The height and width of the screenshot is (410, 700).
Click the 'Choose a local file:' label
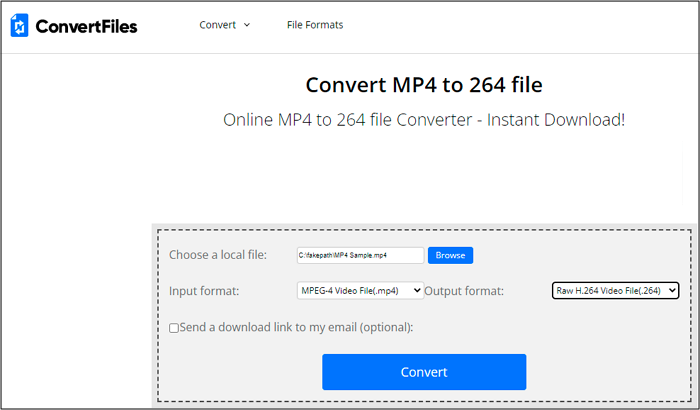tap(218, 255)
